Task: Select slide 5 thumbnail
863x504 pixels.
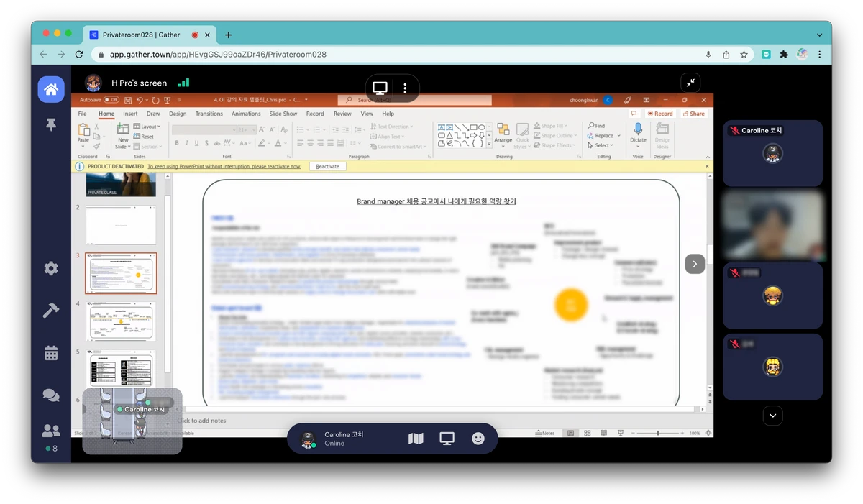Action: click(x=120, y=369)
